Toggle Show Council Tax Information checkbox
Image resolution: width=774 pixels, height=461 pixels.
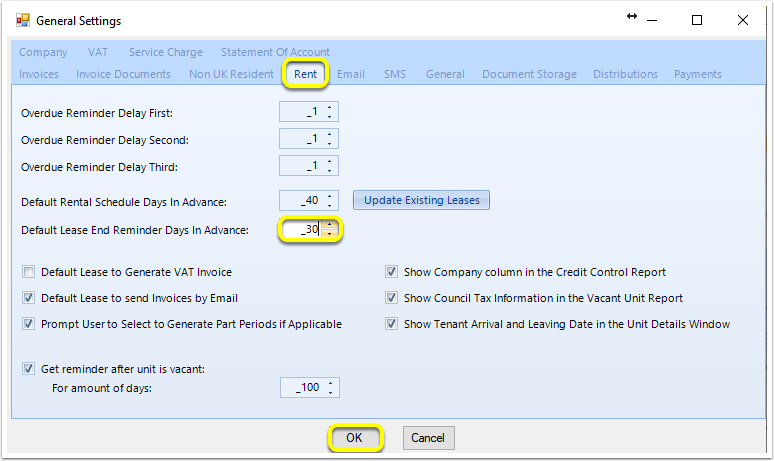coord(391,298)
